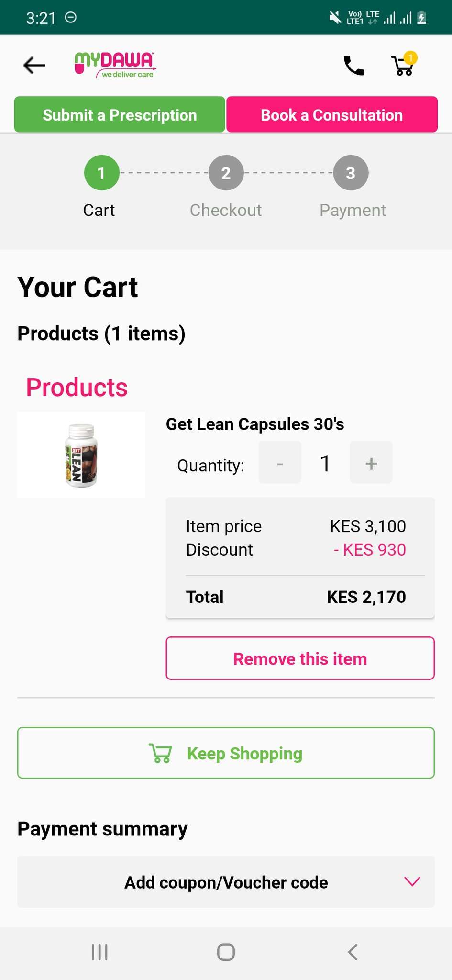
Task: Open the MyDawa home logo
Action: tap(115, 65)
